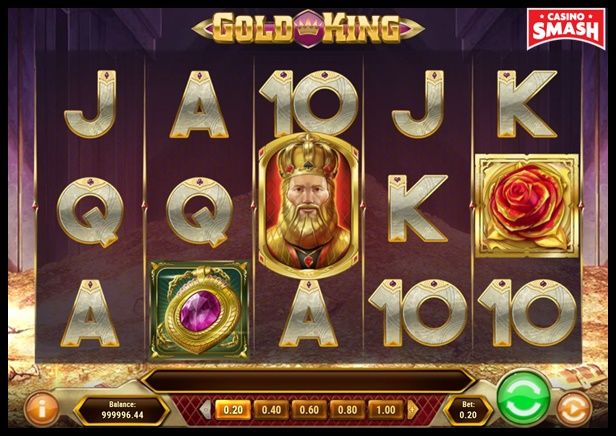Click the Q symbol on first reel

click(90, 212)
